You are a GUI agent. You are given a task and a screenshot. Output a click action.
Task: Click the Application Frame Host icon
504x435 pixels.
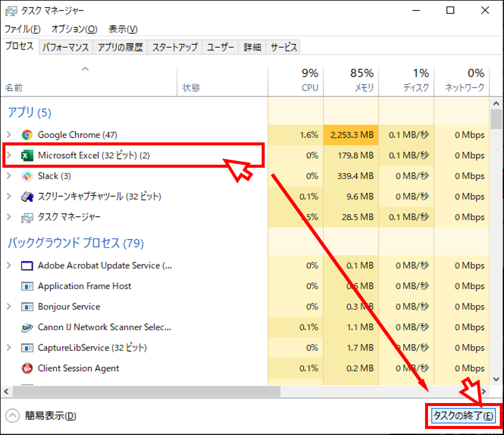pyautogui.click(x=27, y=286)
